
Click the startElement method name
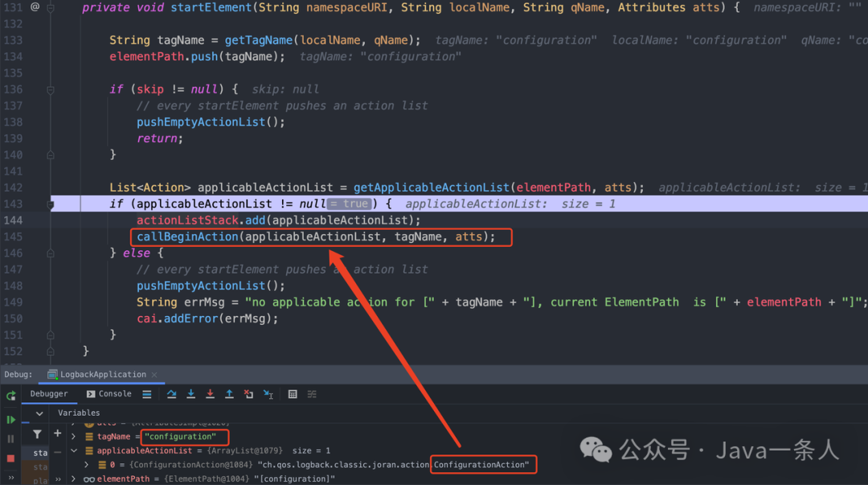click(x=211, y=8)
